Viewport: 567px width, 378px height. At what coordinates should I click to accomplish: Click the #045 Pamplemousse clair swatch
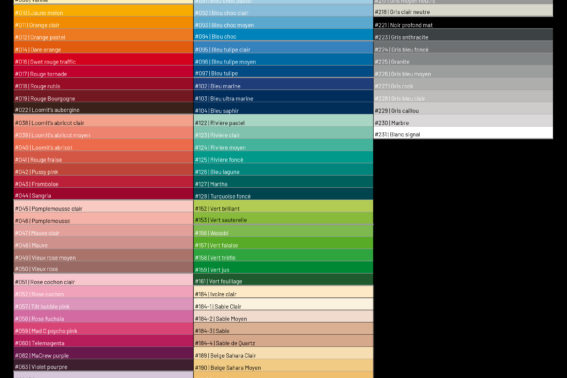103,207
